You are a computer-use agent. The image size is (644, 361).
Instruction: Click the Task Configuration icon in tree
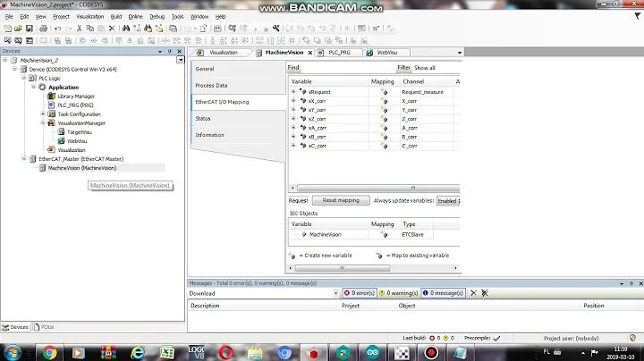[51, 114]
